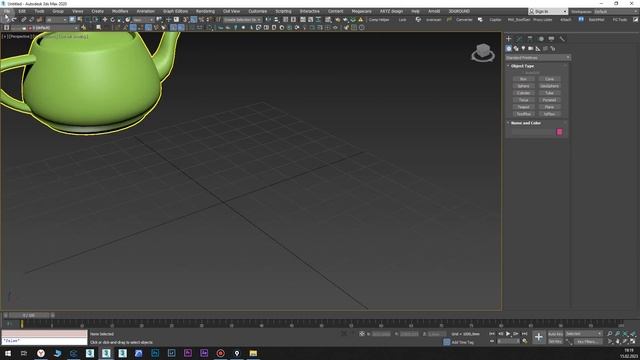The image size is (640, 360).
Task: Open the Rendering menu
Action: pos(205,11)
